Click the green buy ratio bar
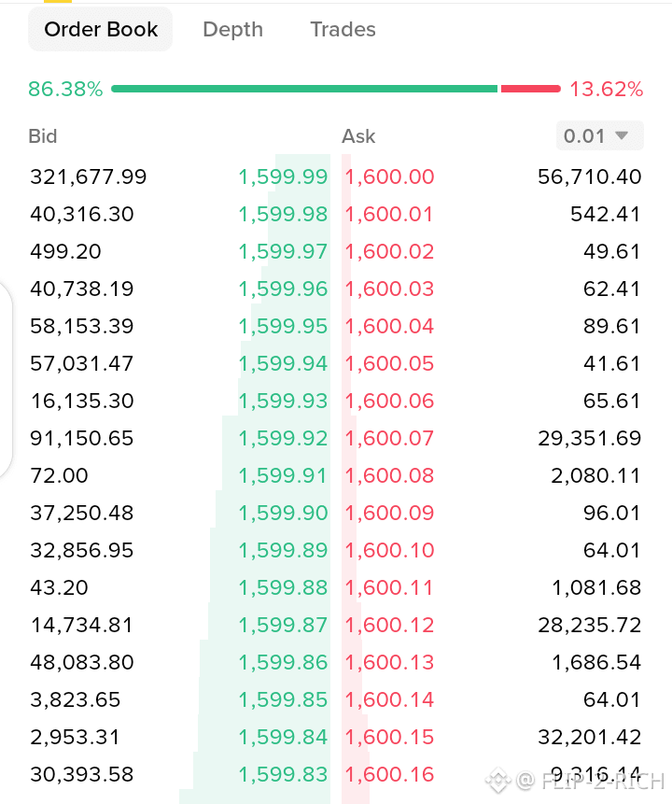This screenshot has width=672, height=804. click(304, 90)
